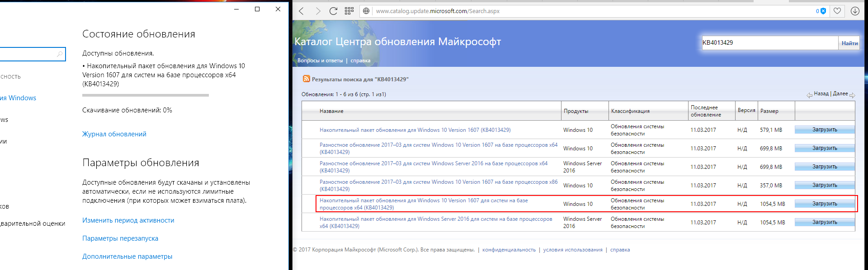Click the browser back arrow
Screen dimensions: 868x270
point(302,11)
